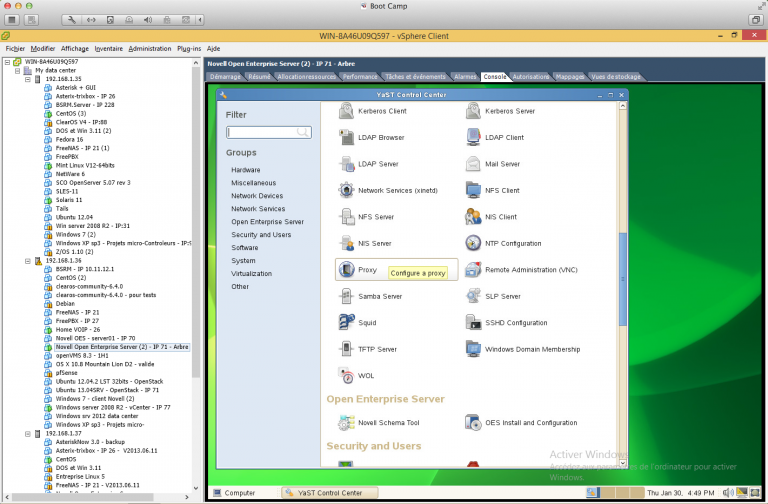Open Network Services (xinetd) icon
The image size is (768, 504).
click(x=346, y=191)
